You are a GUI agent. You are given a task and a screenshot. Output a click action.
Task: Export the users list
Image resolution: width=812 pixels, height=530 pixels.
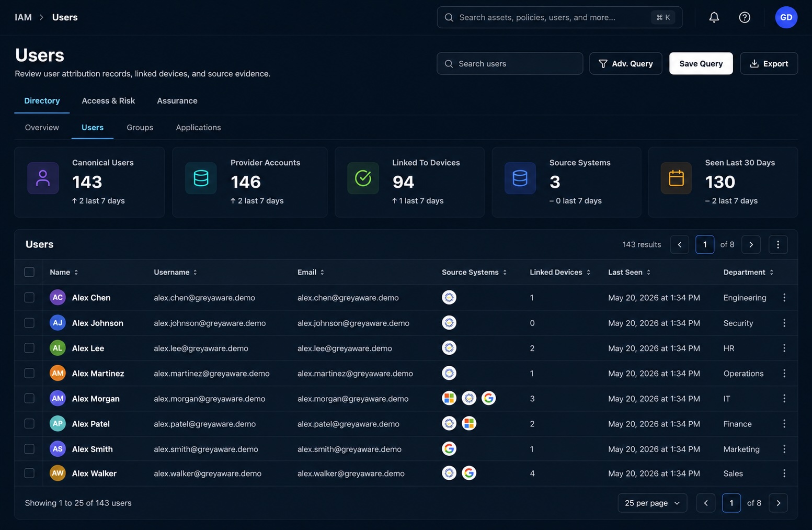coord(769,63)
